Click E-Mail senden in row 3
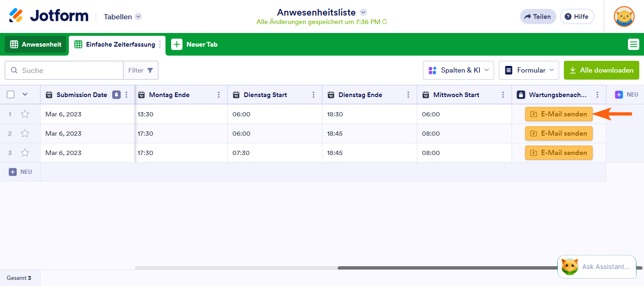Screen dimensions: 644x286 click(x=559, y=153)
